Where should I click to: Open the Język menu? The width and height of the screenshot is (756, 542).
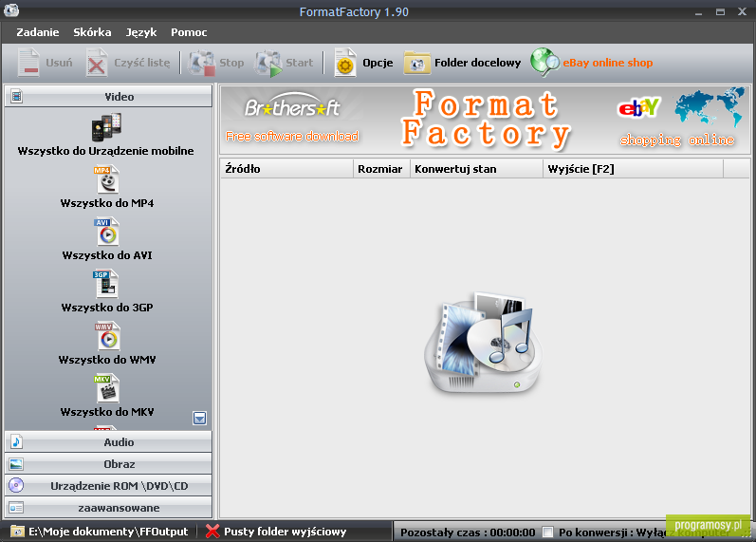tap(140, 32)
